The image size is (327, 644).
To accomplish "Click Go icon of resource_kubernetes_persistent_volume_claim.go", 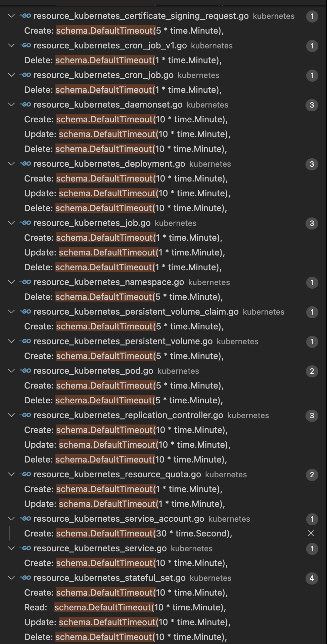I will pos(26,312).
